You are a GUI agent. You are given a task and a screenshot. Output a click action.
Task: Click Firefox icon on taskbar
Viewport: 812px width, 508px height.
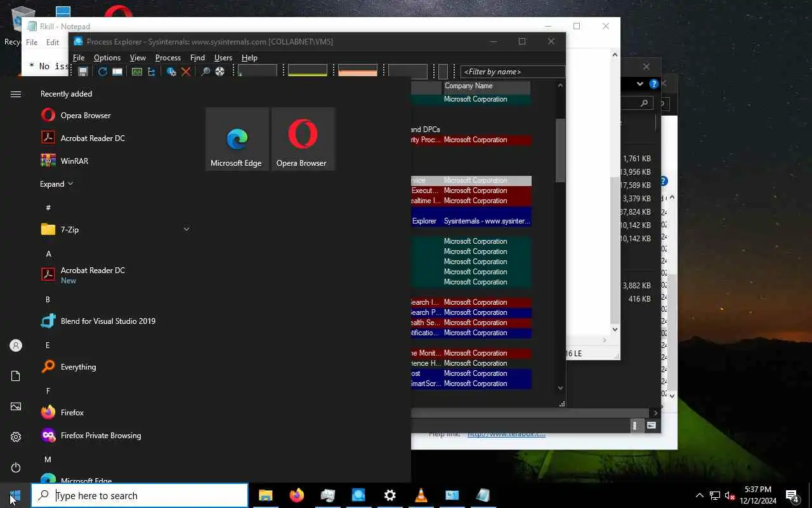(x=296, y=495)
